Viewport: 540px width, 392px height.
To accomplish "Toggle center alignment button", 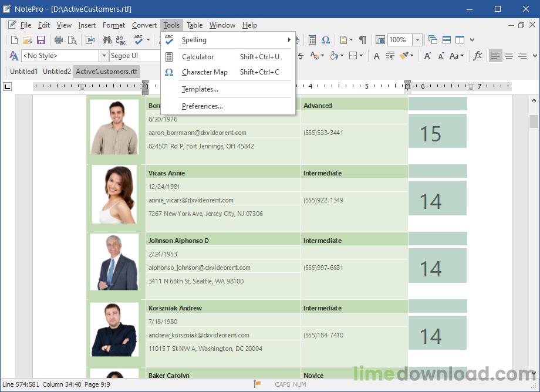I will tap(509, 56).
